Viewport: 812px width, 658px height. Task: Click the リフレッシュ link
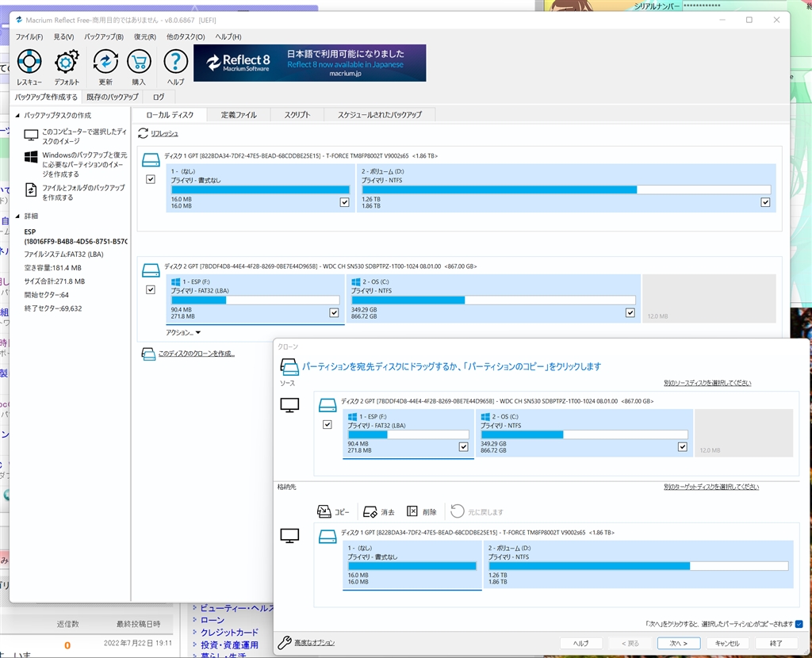point(164,133)
